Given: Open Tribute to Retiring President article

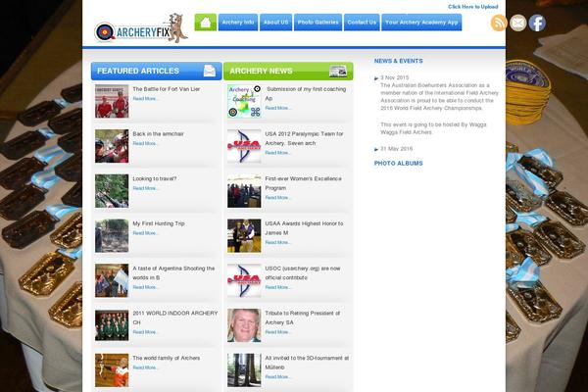Looking at the screenshot, I should point(303,318).
